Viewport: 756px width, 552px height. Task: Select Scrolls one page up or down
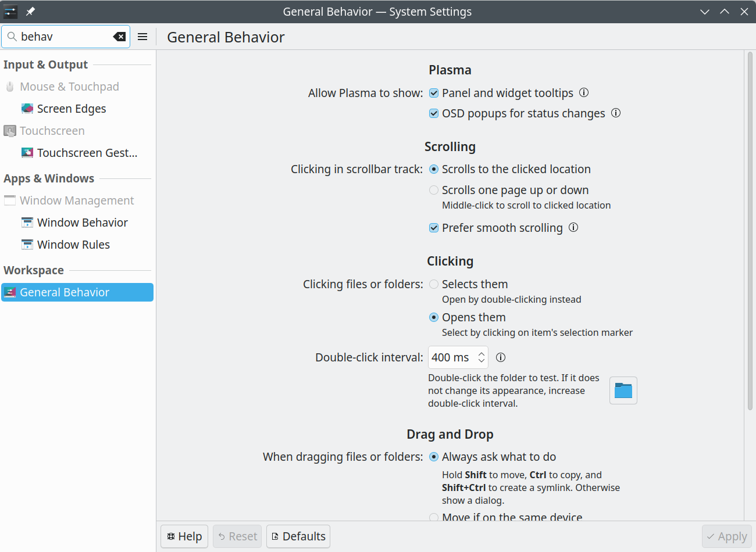coord(434,190)
